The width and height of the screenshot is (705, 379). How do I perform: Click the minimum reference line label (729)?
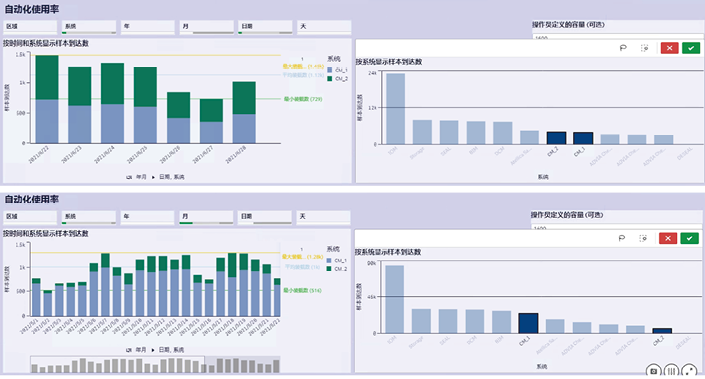(303, 99)
